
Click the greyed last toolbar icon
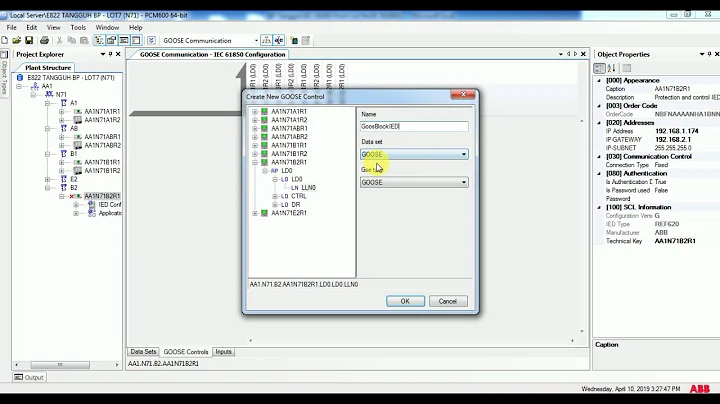pyautogui.click(x=306, y=40)
